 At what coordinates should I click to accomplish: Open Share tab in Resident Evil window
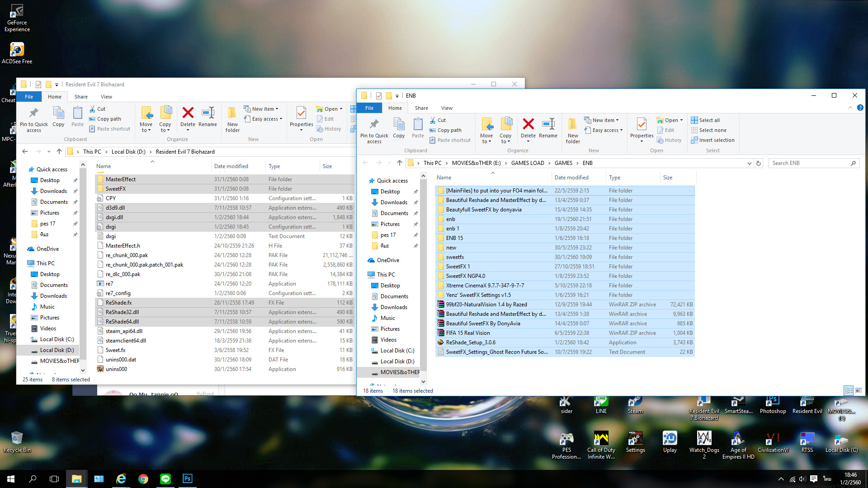click(81, 97)
